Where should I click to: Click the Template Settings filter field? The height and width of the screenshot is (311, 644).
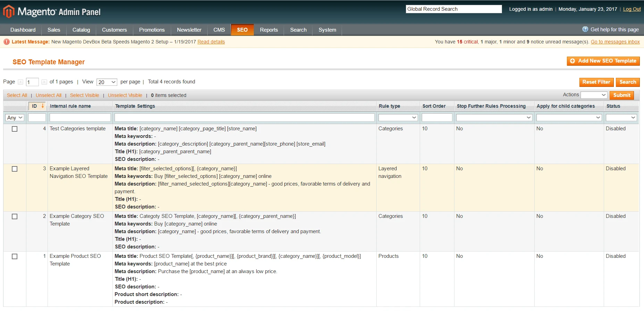(244, 117)
